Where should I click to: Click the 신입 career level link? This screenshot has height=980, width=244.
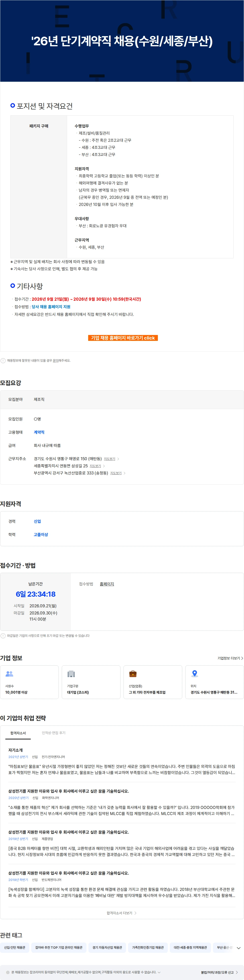(x=37, y=521)
